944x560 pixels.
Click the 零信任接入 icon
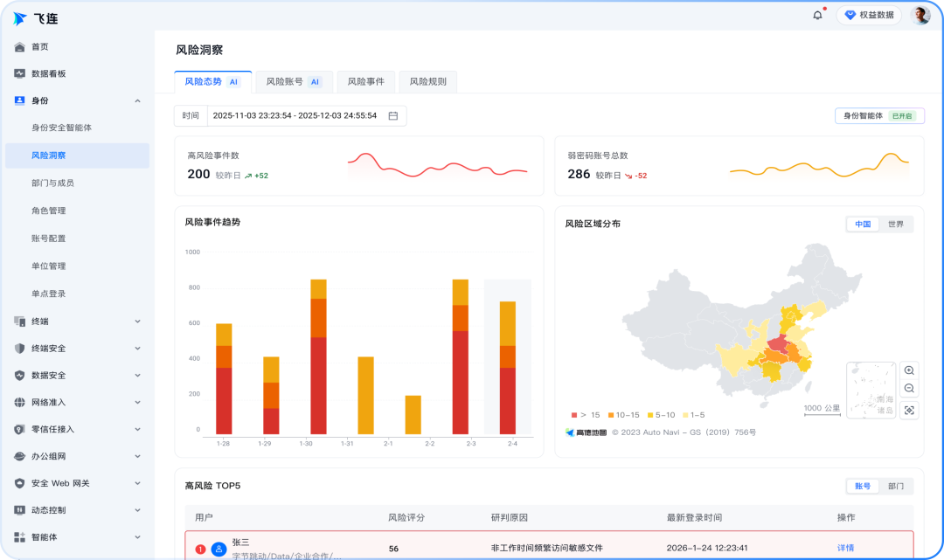click(x=19, y=430)
